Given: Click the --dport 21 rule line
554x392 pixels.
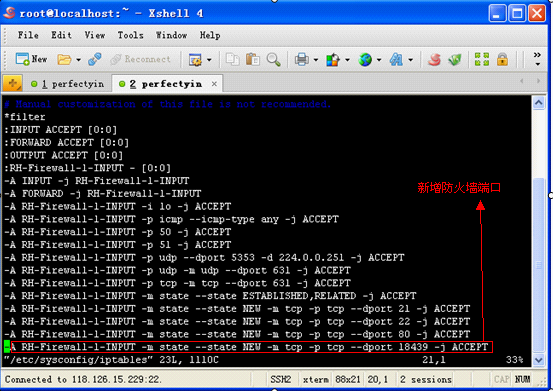Looking at the screenshot, I should 237,309.
